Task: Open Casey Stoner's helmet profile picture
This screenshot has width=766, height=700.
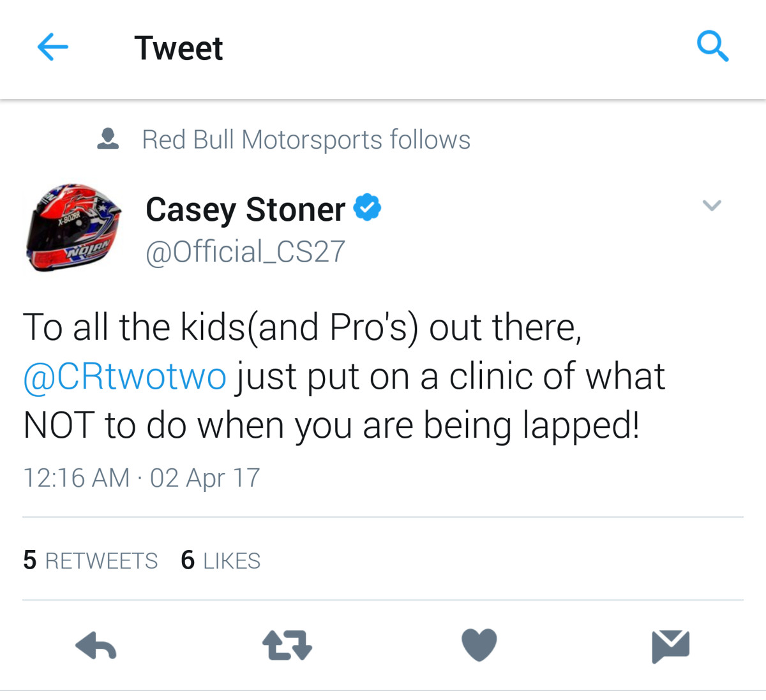Action: (x=73, y=228)
